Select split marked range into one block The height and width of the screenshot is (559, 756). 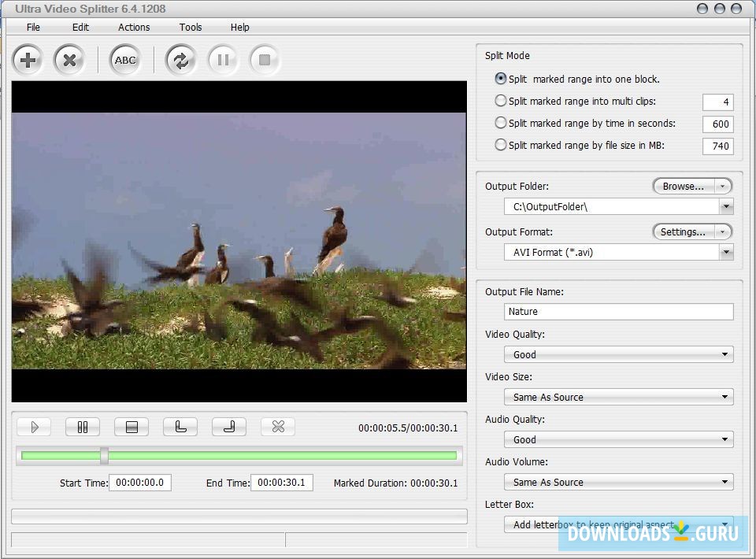(x=501, y=79)
